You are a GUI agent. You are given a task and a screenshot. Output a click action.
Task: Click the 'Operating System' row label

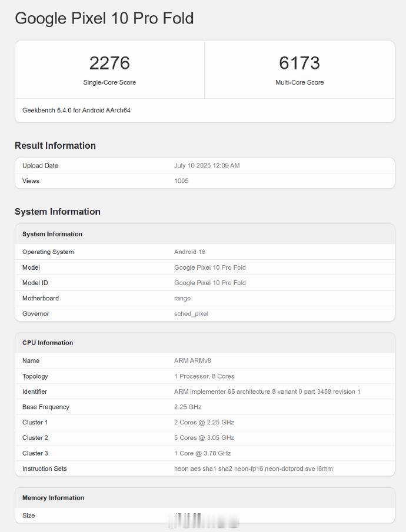coord(48,252)
